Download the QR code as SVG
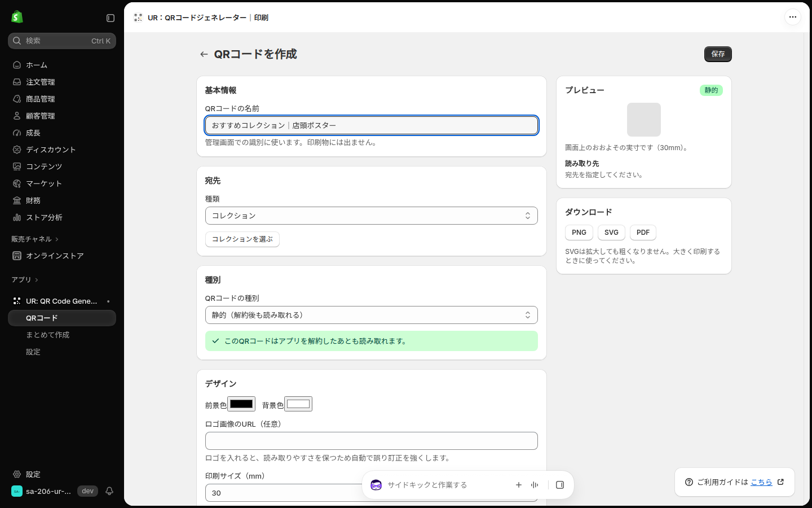This screenshot has height=508, width=812. [611, 233]
